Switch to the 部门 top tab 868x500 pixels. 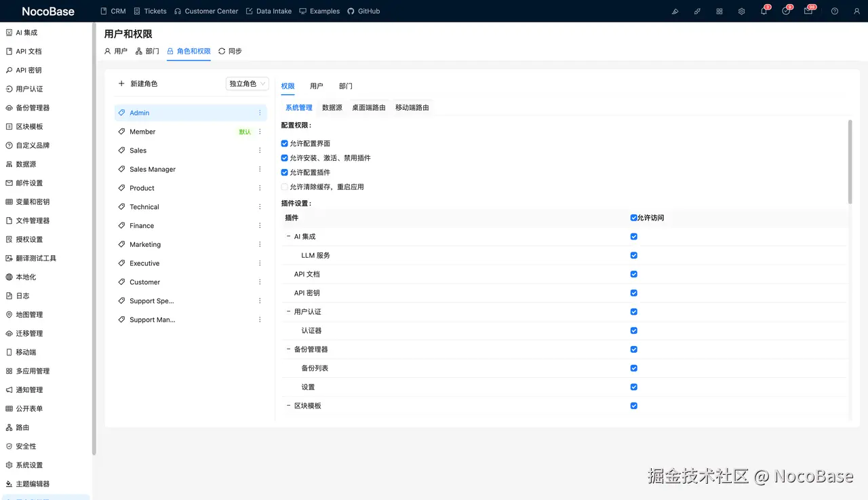147,51
